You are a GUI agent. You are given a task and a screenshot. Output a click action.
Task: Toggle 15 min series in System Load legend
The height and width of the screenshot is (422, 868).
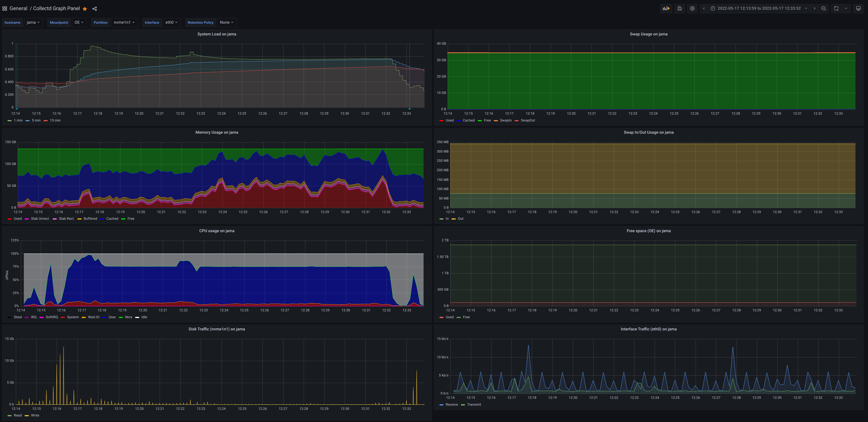[55, 121]
